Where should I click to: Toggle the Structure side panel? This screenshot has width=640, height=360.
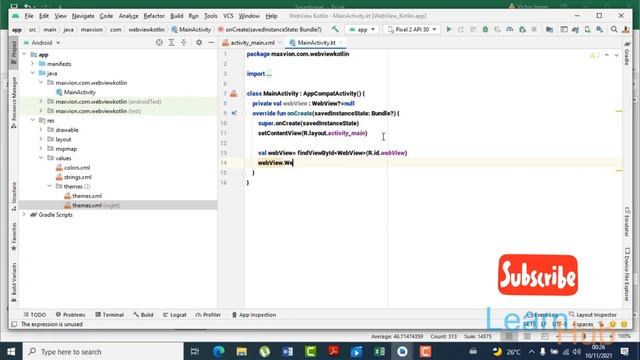(x=14, y=196)
